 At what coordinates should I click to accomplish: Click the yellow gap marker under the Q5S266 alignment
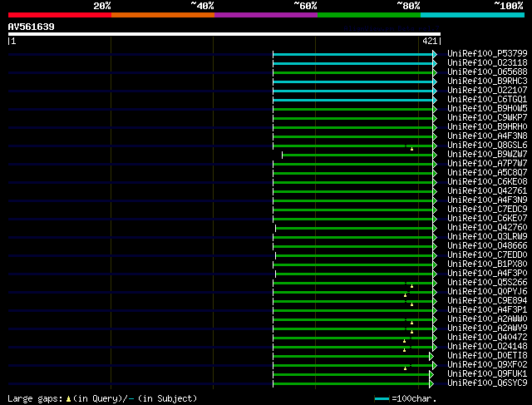point(412,286)
